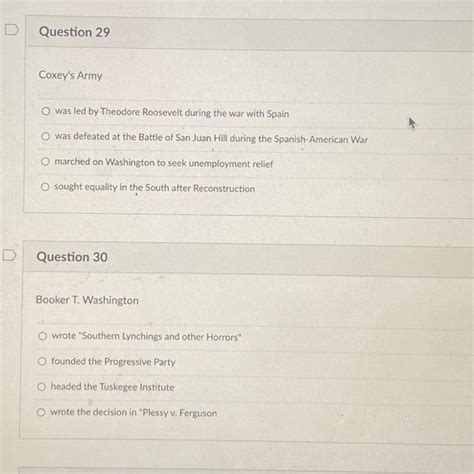Viewport: 474px width, 474px height.
Task: Pick radio for 'headed the Tuskegee Institute'
Action: click(x=41, y=387)
